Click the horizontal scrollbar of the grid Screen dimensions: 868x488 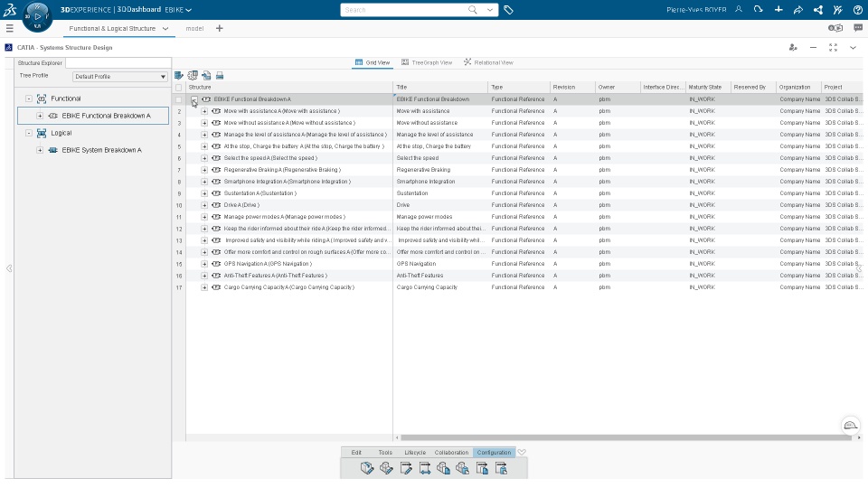(626, 437)
